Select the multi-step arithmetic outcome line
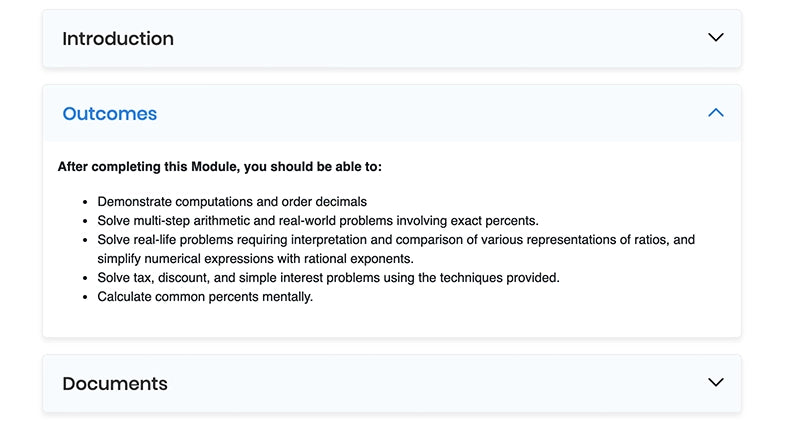Screen dimensions: 795x448 coord(318,221)
